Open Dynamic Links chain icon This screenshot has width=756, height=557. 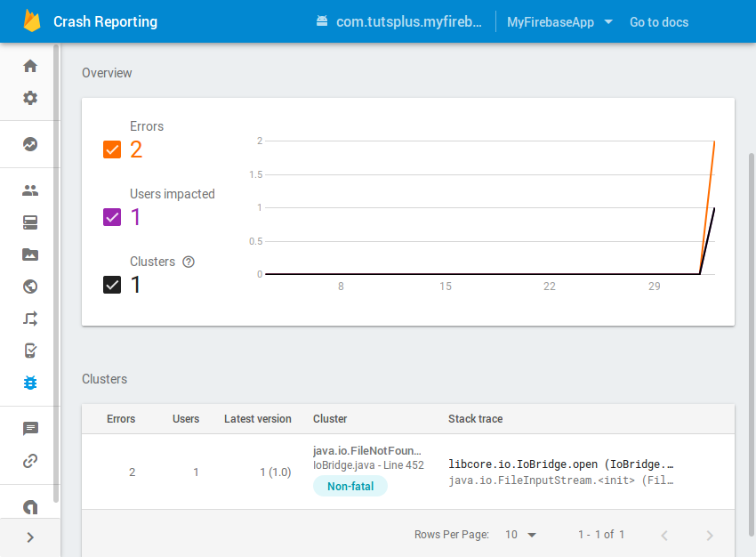pyautogui.click(x=30, y=461)
